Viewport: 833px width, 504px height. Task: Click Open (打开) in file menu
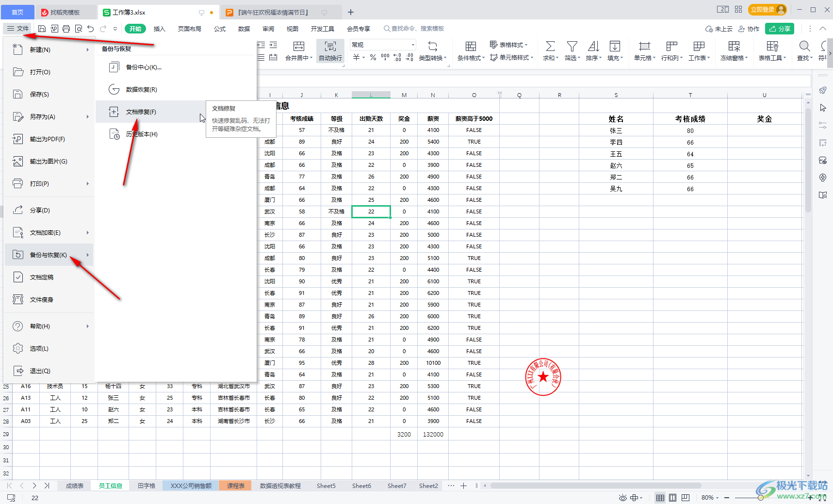[49, 72]
